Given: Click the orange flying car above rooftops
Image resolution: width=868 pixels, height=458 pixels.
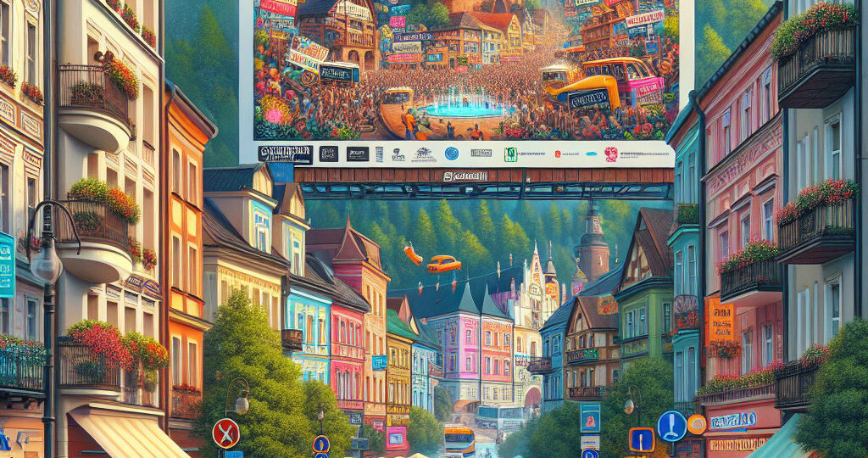Looking at the screenshot, I should tap(442, 264).
